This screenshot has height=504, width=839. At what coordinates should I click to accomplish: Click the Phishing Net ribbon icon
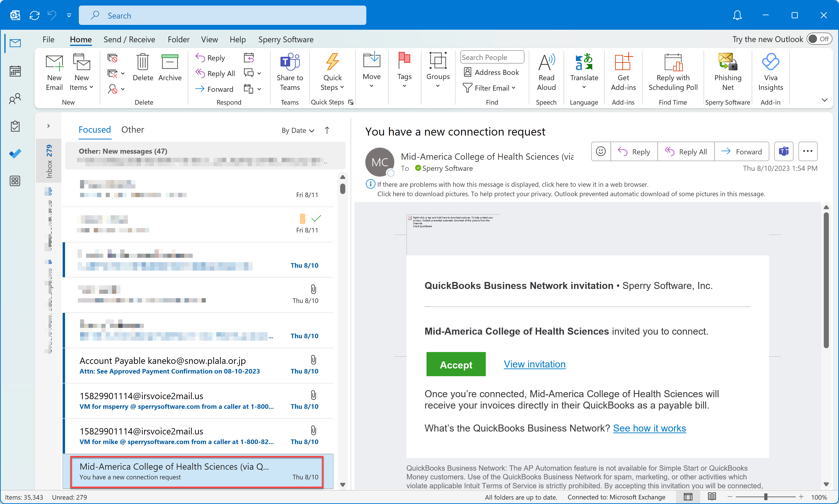pos(727,63)
